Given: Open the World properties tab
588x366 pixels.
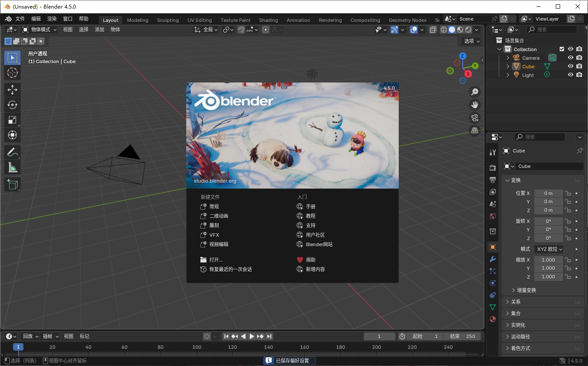Looking at the screenshot, I should 493,216.
